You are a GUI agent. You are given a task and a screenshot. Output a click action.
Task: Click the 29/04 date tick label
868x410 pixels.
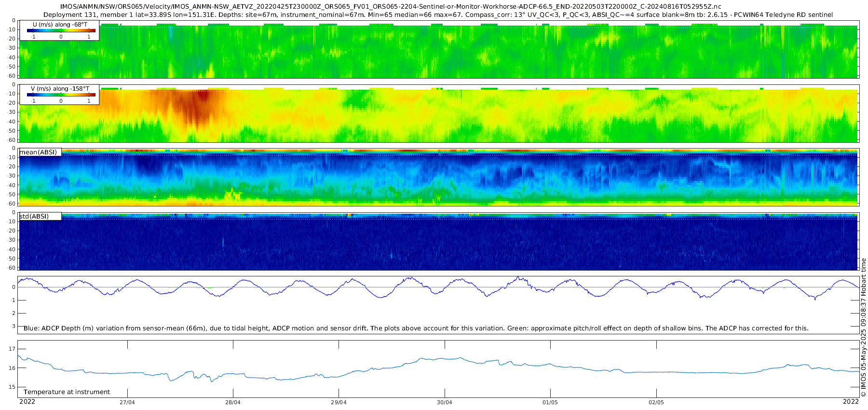[x=339, y=402]
